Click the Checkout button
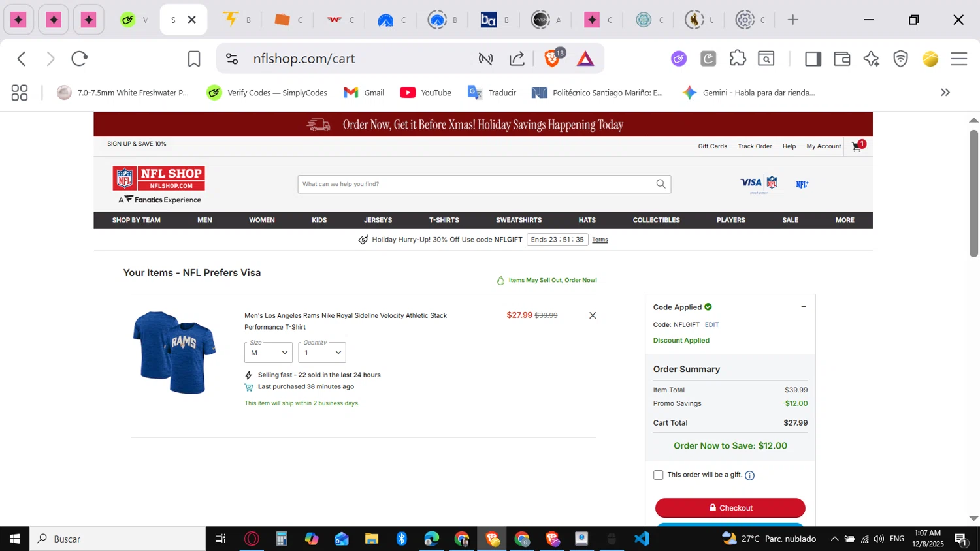980x551 pixels. [x=730, y=508]
